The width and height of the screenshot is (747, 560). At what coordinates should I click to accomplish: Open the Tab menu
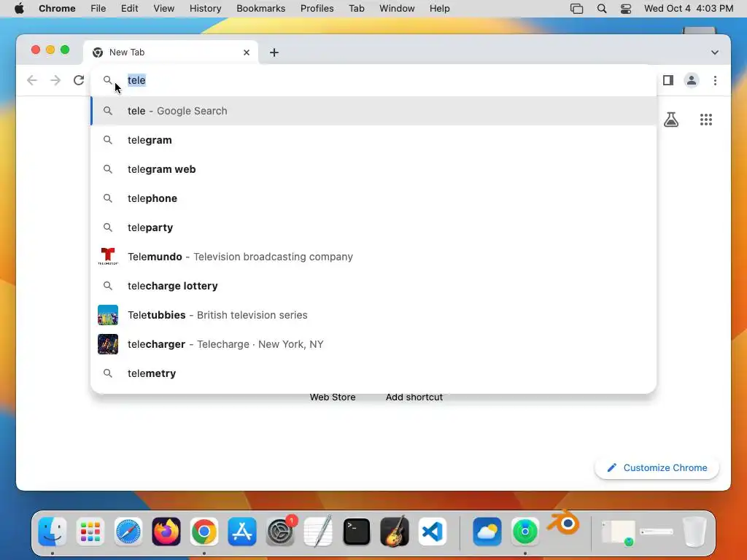[356, 9]
